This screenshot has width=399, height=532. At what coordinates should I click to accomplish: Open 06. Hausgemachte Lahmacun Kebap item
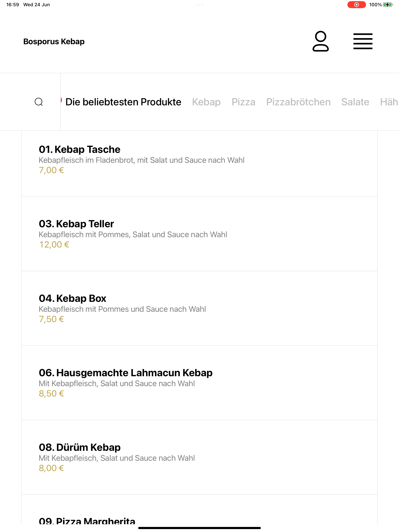[199, 383]
